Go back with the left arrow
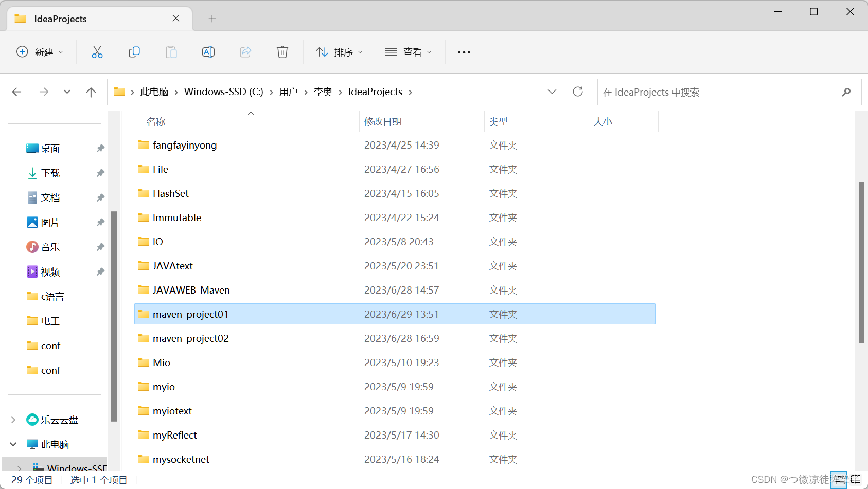The width and height of the screenshot is (868, 489). click(x=17, y=92)
